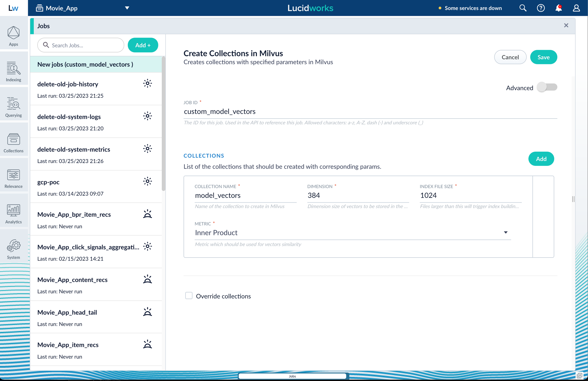This screenshot has width=588, height=381.
Task: Open the help question mark icon
Action: (541, 8)
